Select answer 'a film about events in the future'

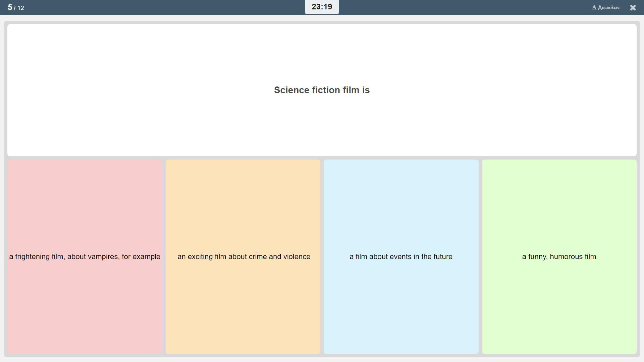point(401,257)
